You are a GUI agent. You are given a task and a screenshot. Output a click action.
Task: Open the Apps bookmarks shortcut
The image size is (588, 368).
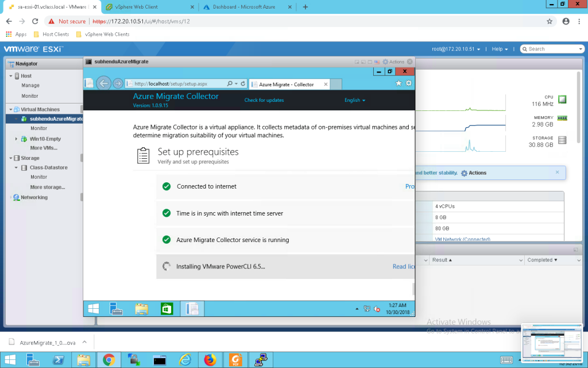(x=16, y=34)
